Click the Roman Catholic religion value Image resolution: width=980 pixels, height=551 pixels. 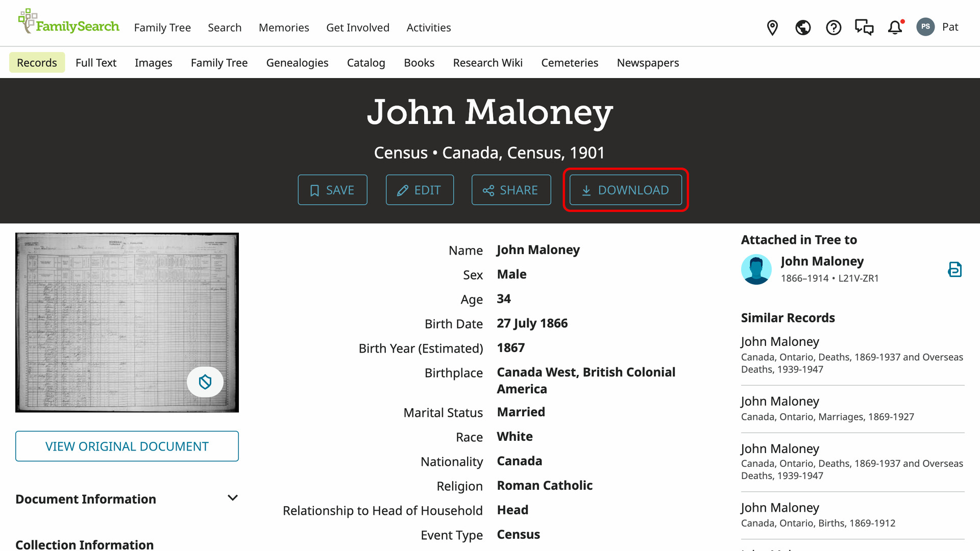[x=545, y=486]
